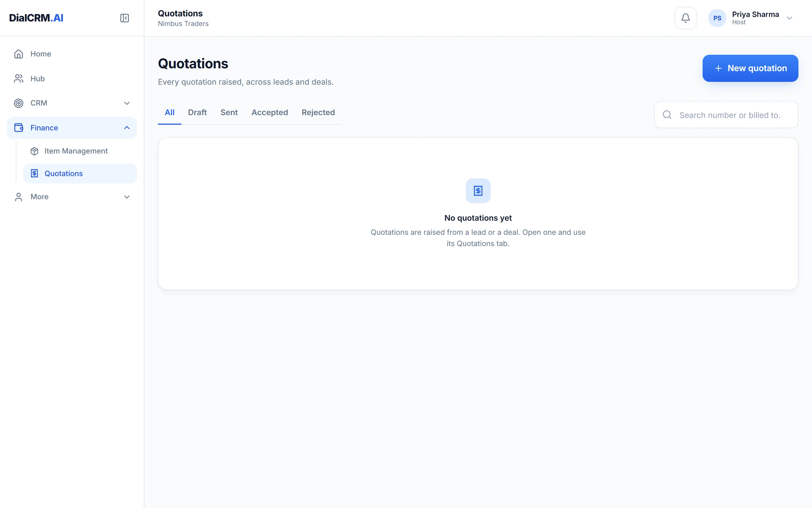Click the Hub people icon
The image size is (812, 508).
tap(18, 78)
